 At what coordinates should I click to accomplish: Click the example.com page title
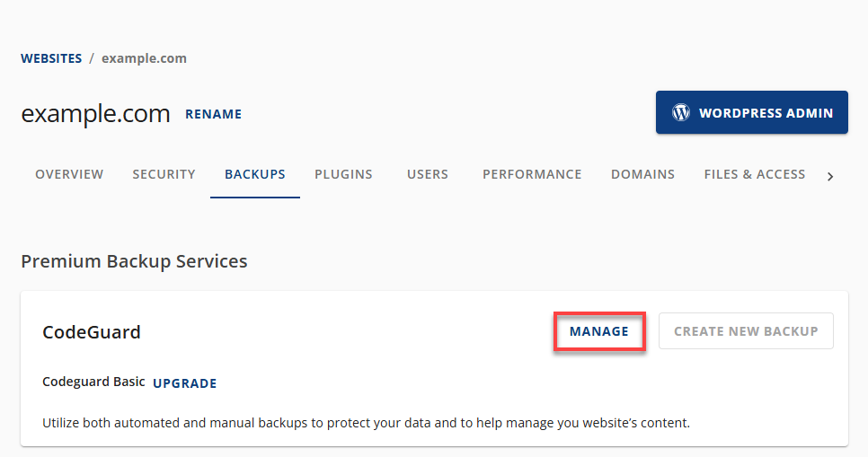[x=95, y=113]
